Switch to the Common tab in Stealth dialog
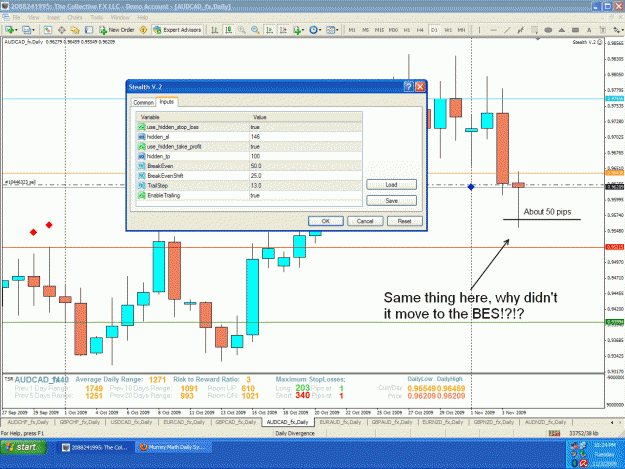 pos(143,102)
